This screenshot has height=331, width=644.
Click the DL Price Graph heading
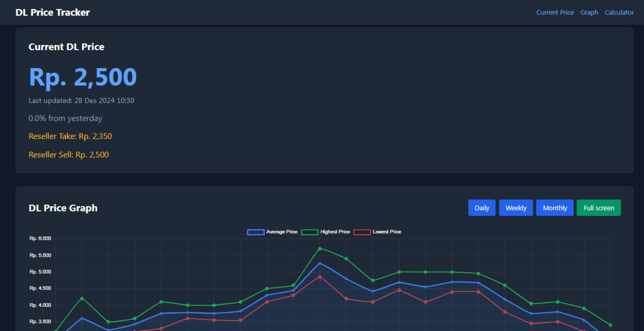(63, 208)
